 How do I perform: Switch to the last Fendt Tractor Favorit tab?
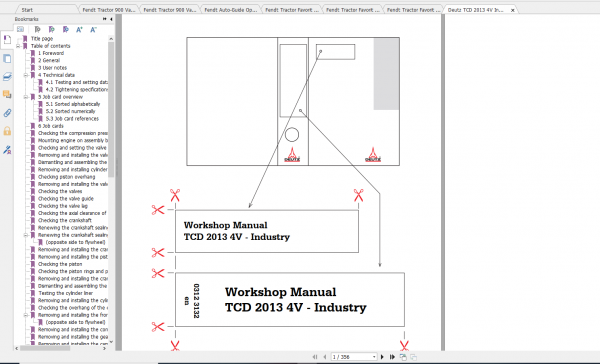pyautogui.click(x=413, y=10)
